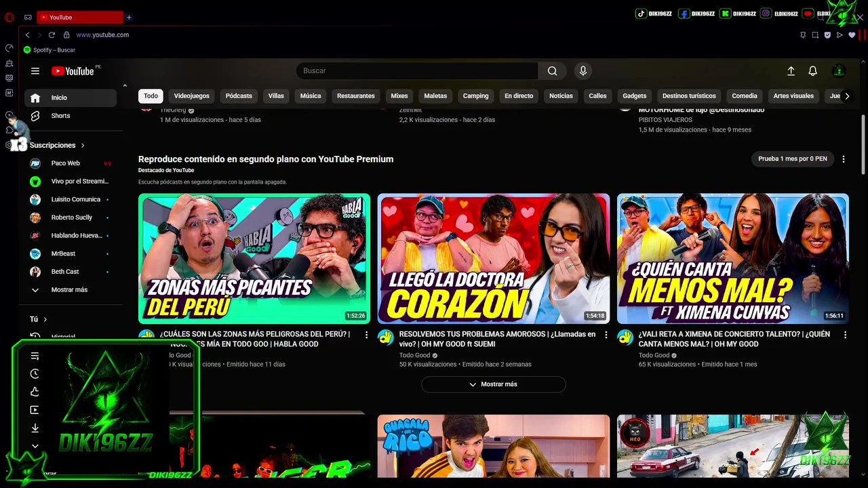Open the Guagala Rico video thumbnail
This screenshot has height=488, width=868.
(494, 446)
